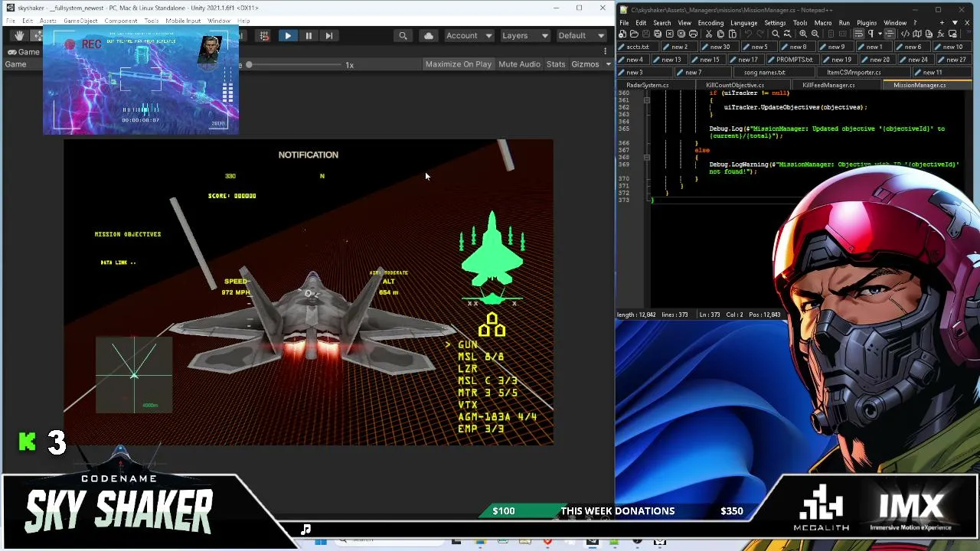Open the Account dropdown in Unity
The width and height of the screenshot is (980, 551).
tap(469, 35)
